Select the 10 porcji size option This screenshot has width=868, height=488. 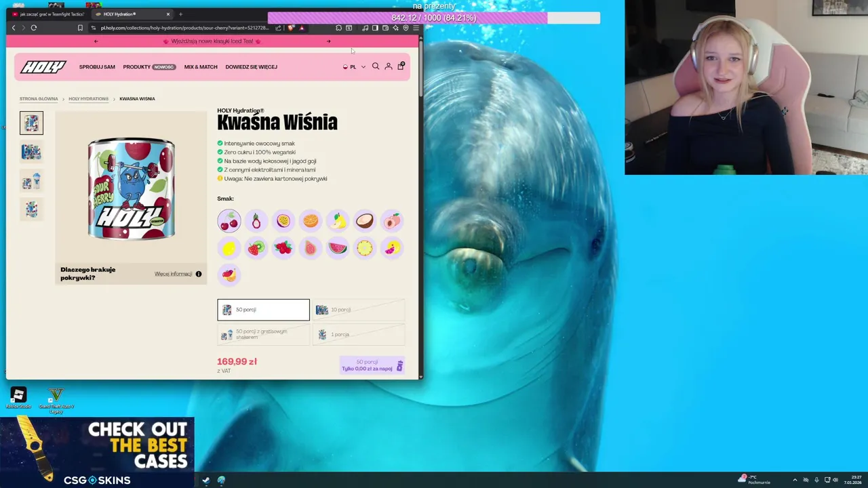coord(359,310)
